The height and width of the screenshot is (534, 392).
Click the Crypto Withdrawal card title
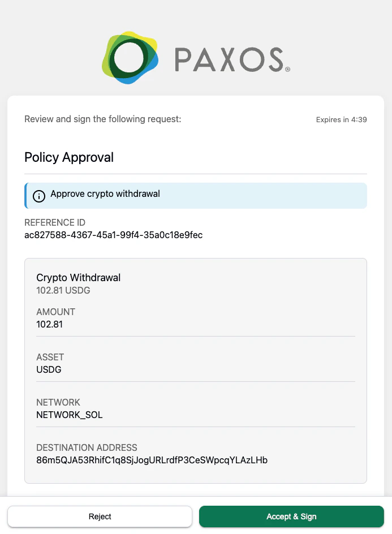click(x=78, y=278)
